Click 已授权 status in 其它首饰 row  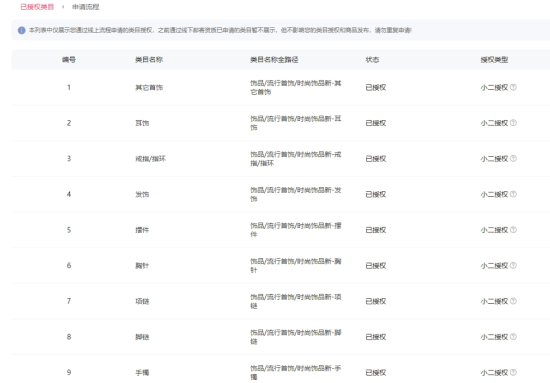coord(376,87)
